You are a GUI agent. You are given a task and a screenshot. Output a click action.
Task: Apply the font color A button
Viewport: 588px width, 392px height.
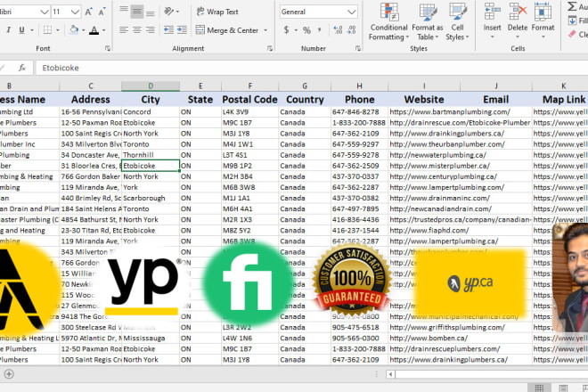[x=94, y=30]
